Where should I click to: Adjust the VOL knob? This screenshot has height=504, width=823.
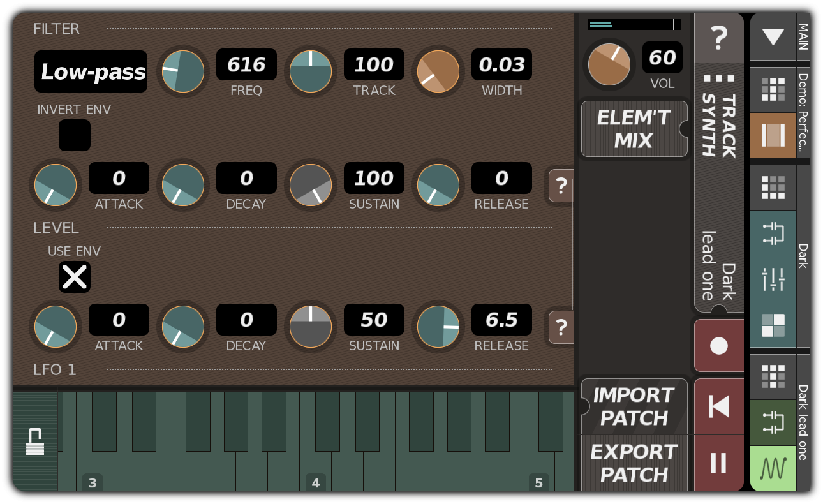point(609,64)
